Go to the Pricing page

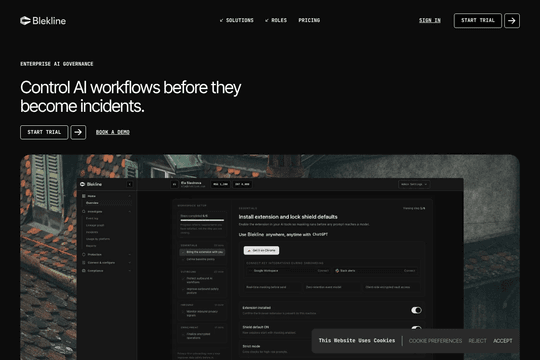click(309, 20)
